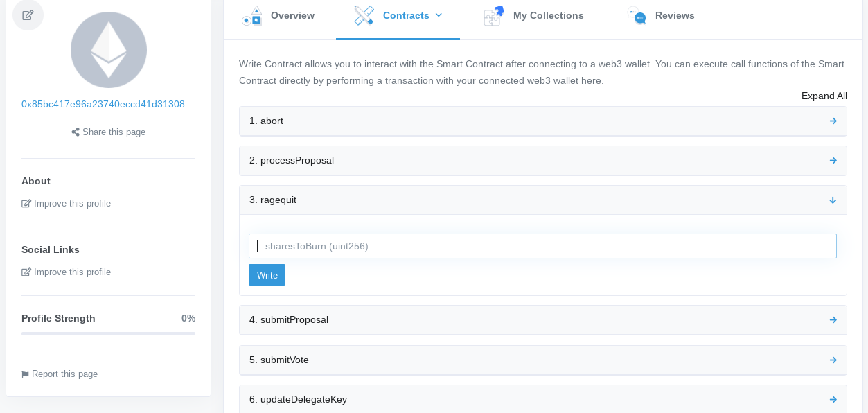This screenshot has height=413, width=868.
Task: Click the edit icon under Social Links
Action: click(26, 272)
